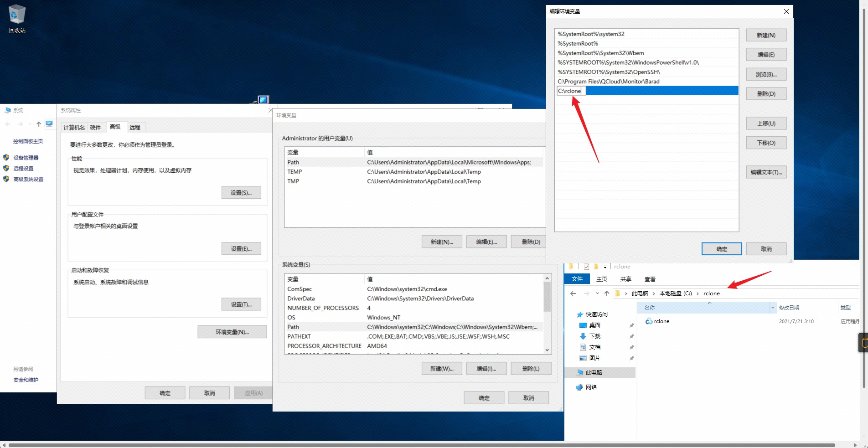Click Edit text(T) button
868x448 pixels.
coord(766,172)
